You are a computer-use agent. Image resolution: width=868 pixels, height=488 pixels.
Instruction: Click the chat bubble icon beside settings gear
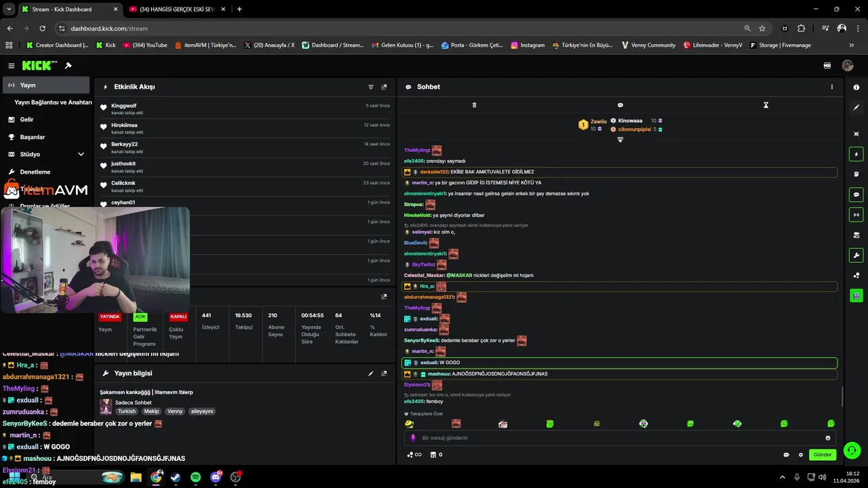(x=786, y=455)
